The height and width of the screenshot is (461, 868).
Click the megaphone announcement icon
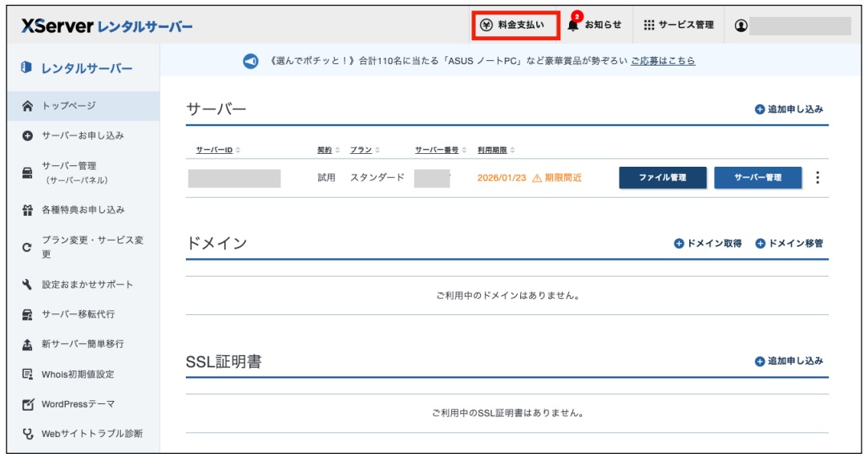(251, 61)
